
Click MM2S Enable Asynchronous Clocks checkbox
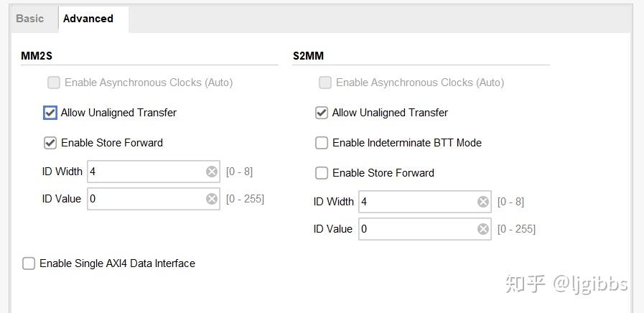(54, 83)
